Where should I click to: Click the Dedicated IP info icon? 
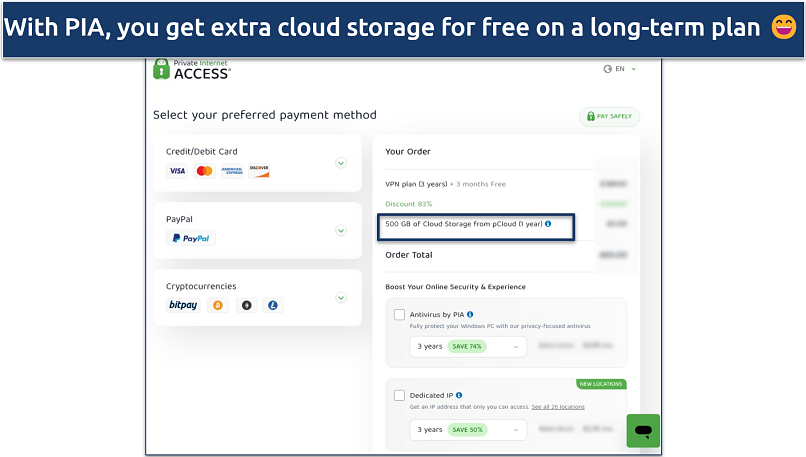[x=459, y=395]
